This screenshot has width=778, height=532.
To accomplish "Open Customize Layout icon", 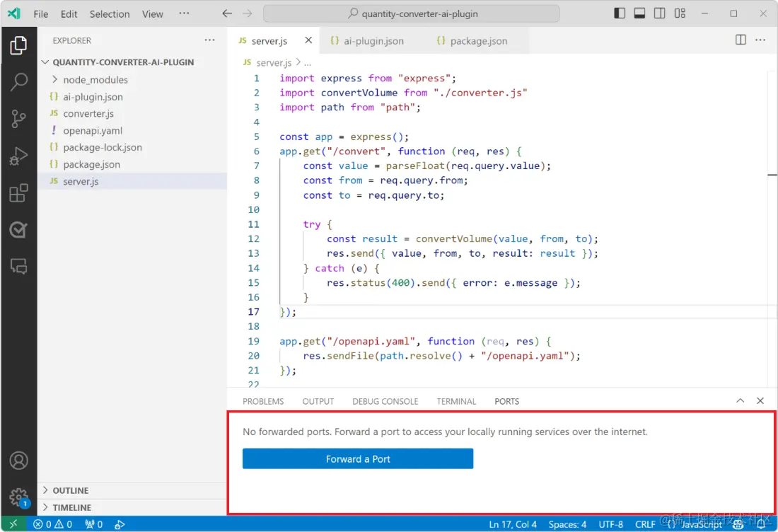I will tap(680, 13).
